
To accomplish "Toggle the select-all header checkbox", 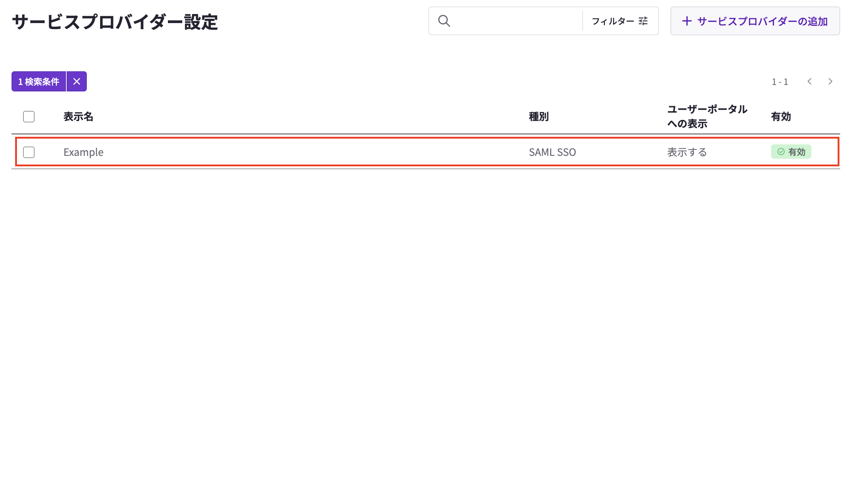I will tap(29, 117).
